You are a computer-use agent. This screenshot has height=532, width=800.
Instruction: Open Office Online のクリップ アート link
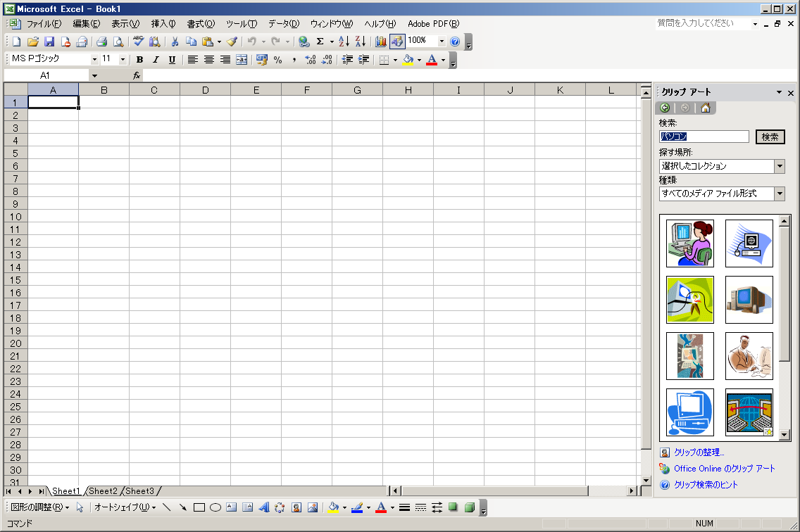[x=724, y=469]
